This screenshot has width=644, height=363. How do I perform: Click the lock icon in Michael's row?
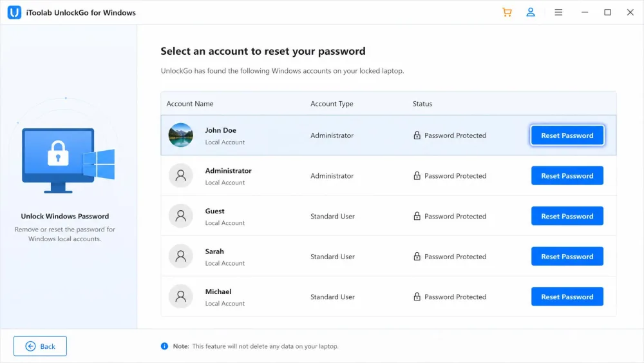[417, 297]
